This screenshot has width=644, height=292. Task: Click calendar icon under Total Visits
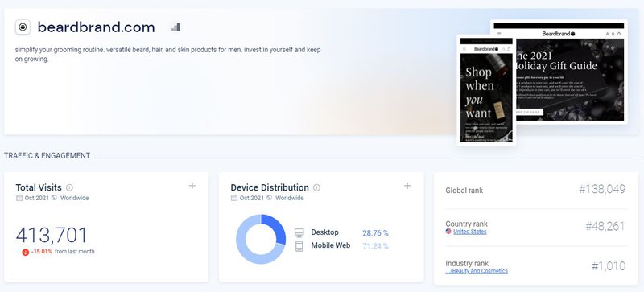click(19, 198)
